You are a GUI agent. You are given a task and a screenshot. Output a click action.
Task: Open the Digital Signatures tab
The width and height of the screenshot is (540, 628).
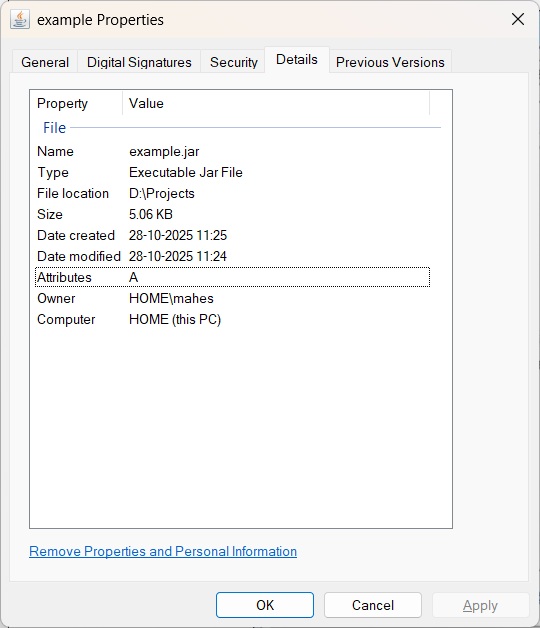[x=139, y=62]
